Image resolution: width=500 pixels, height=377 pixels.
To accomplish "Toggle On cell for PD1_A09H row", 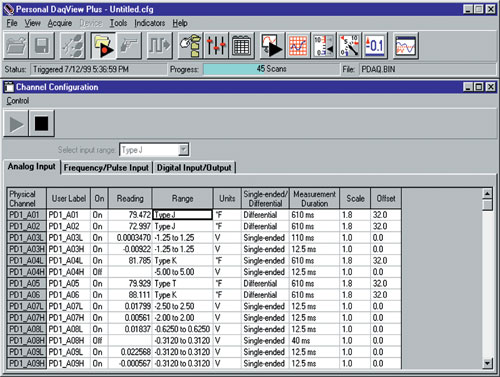I will point(99,363).
